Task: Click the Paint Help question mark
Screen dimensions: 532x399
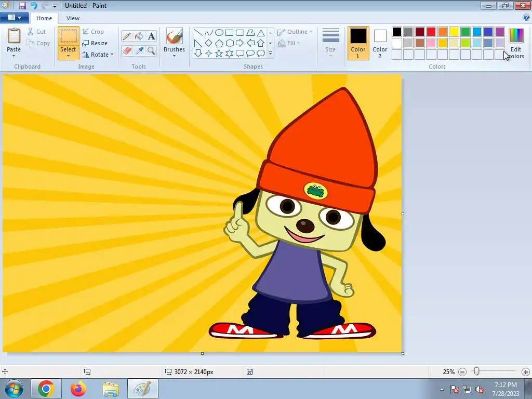Action: tap(526, 18)
